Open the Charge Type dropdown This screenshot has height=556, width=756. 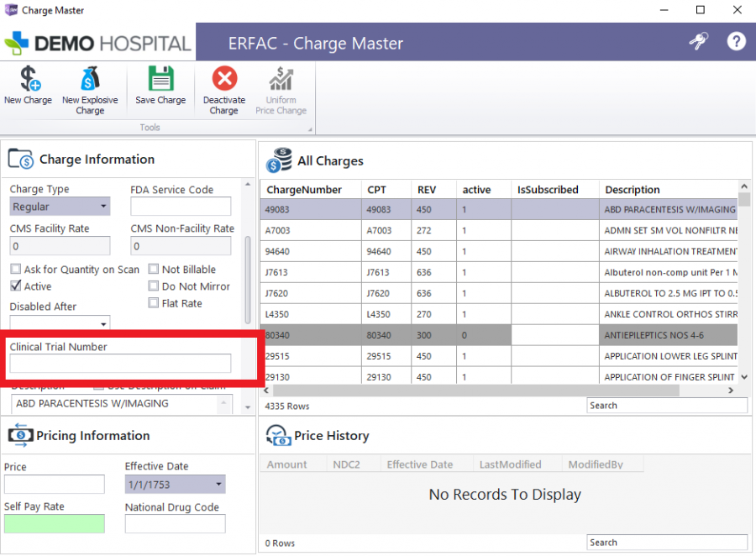tap(103, 207)
